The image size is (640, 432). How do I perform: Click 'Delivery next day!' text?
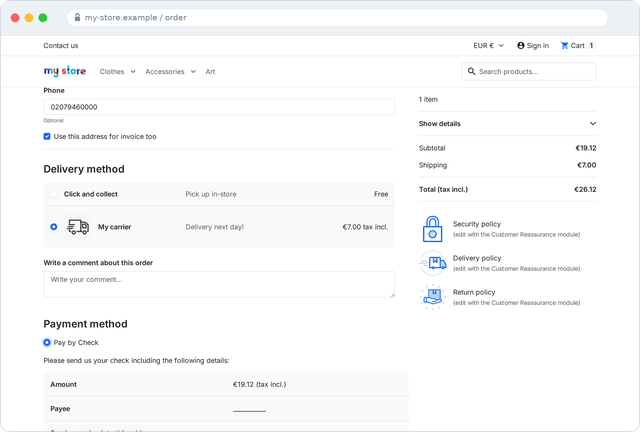click(x=215, y=227)
